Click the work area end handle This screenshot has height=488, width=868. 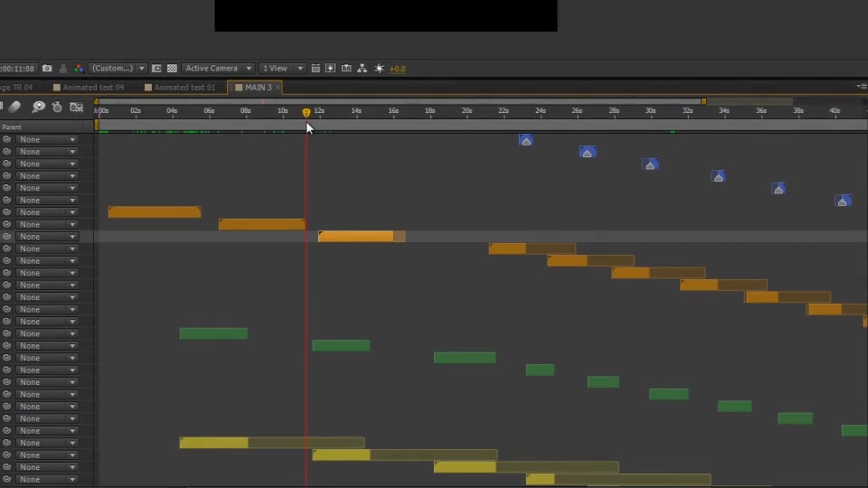[703, 102]
